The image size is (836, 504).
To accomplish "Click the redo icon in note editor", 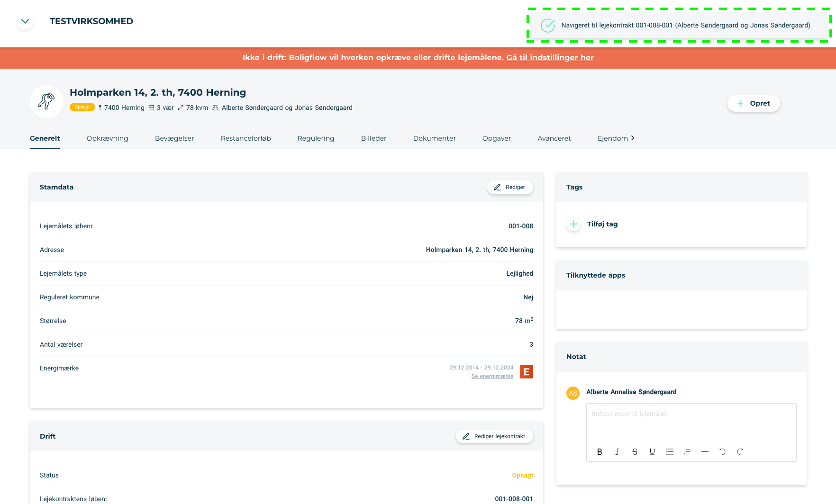I will point(740,451).
